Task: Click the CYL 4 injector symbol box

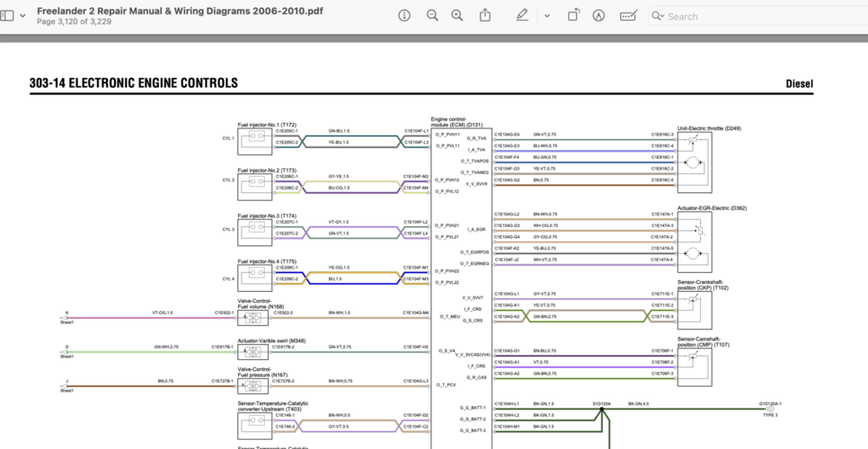Action: (255, 277)
